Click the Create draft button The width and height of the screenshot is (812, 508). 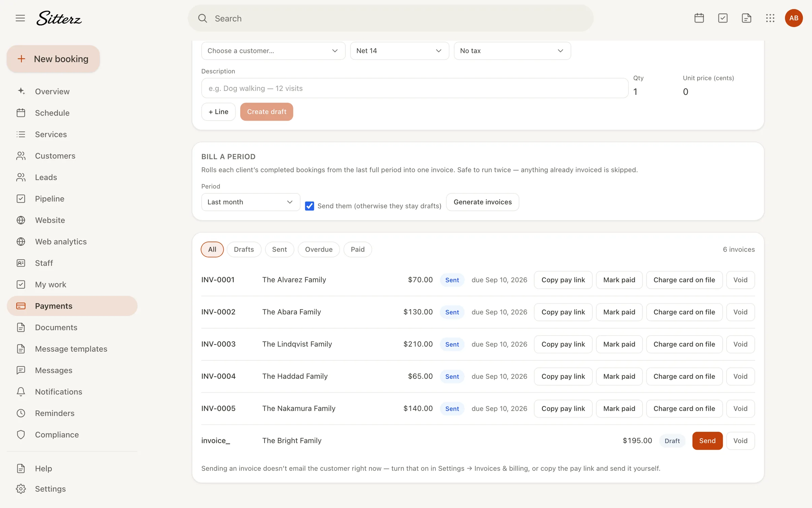pos(267,112)
